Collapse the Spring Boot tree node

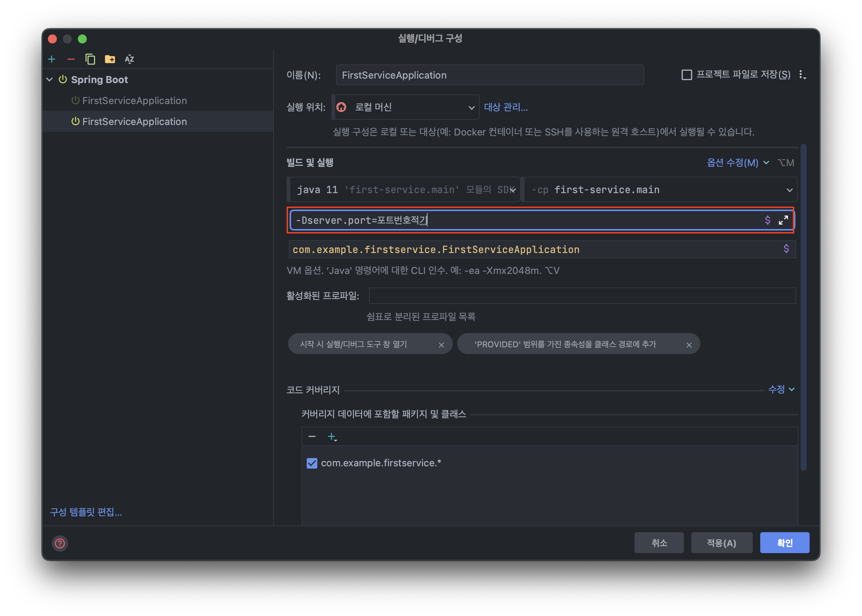click(x=50, y=80)
